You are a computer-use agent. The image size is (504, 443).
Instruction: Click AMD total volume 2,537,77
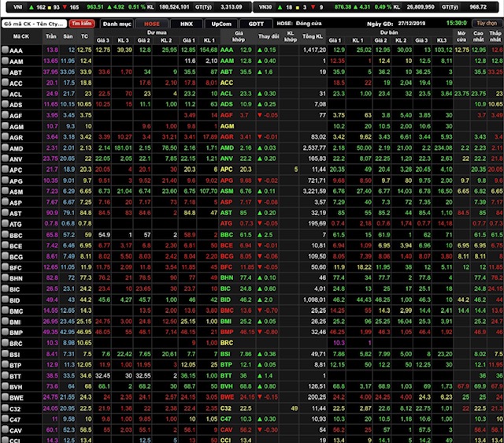point(314,147)
